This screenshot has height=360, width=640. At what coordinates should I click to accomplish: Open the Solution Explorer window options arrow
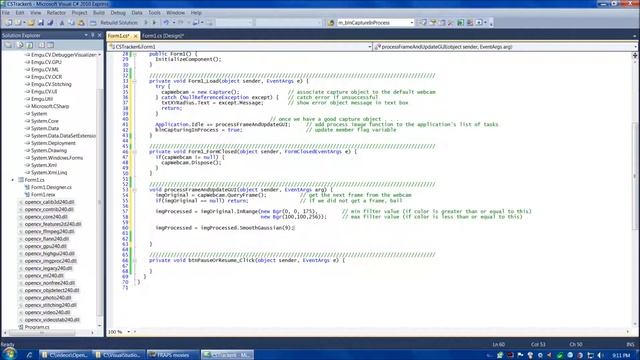(x=86, y=36)
